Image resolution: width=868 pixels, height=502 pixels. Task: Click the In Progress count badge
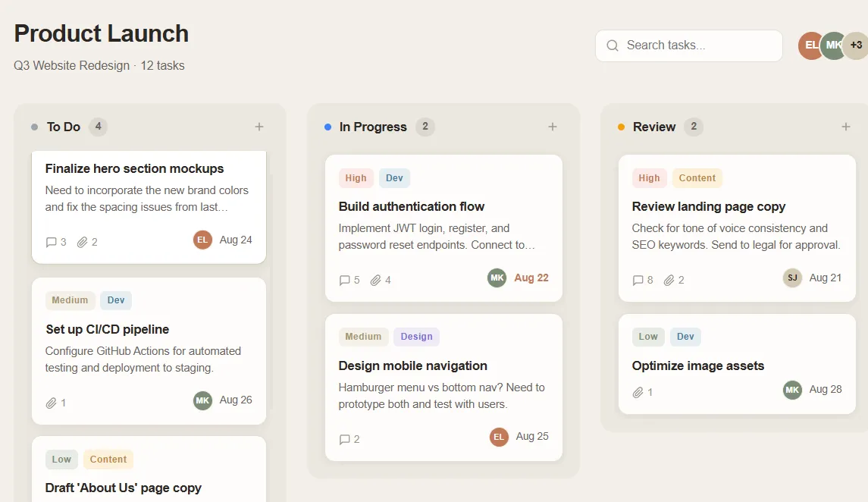(x=425, y=127)
